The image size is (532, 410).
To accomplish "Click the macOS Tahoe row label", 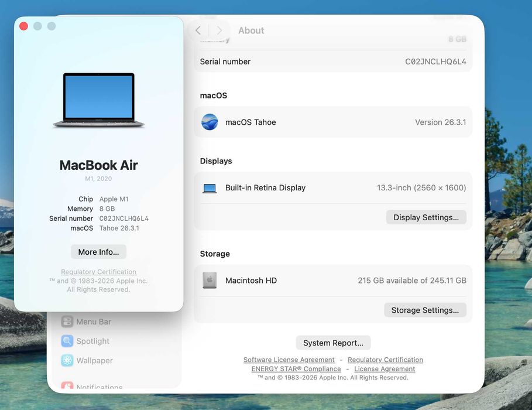I will click(250, 122).
